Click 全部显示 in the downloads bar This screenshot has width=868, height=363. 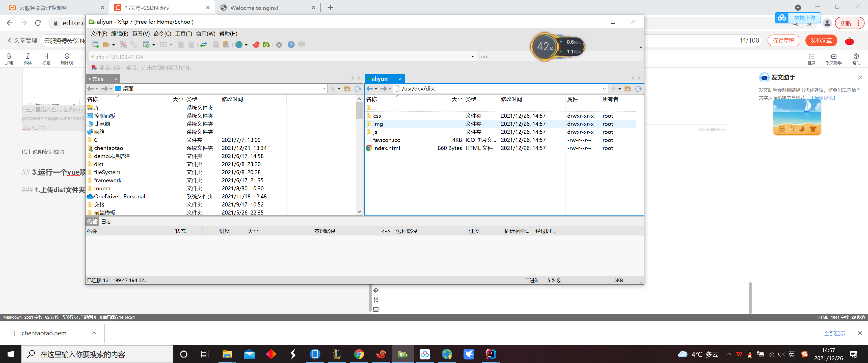(x=834, y=333)
